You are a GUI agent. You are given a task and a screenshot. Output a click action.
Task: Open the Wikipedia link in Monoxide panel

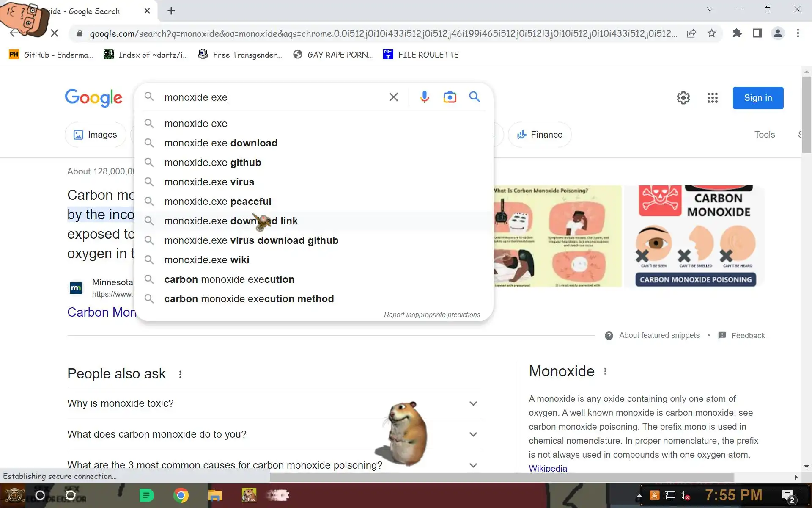pyautogui.click(x=548, y=468)
